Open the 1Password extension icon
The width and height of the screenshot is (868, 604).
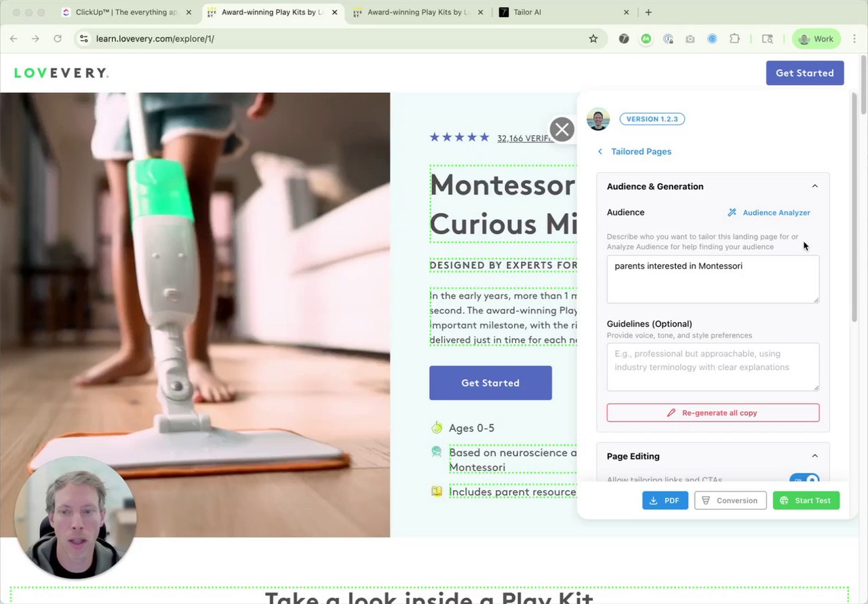(x=668, y=39)
